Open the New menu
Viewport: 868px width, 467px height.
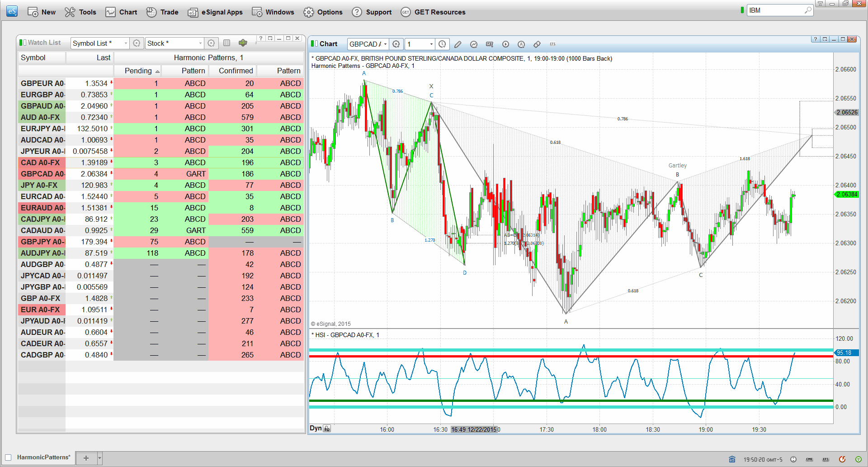click(x=42, y=12)
